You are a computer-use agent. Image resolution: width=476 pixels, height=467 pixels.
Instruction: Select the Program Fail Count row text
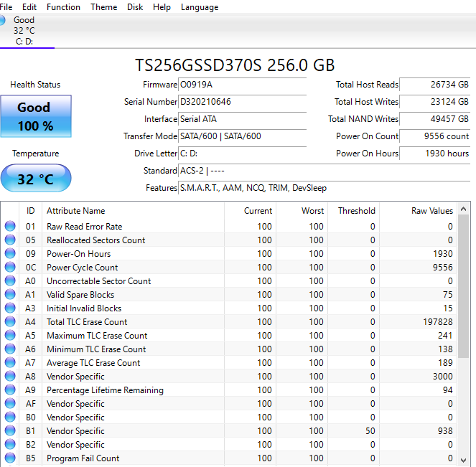[83, 458]
